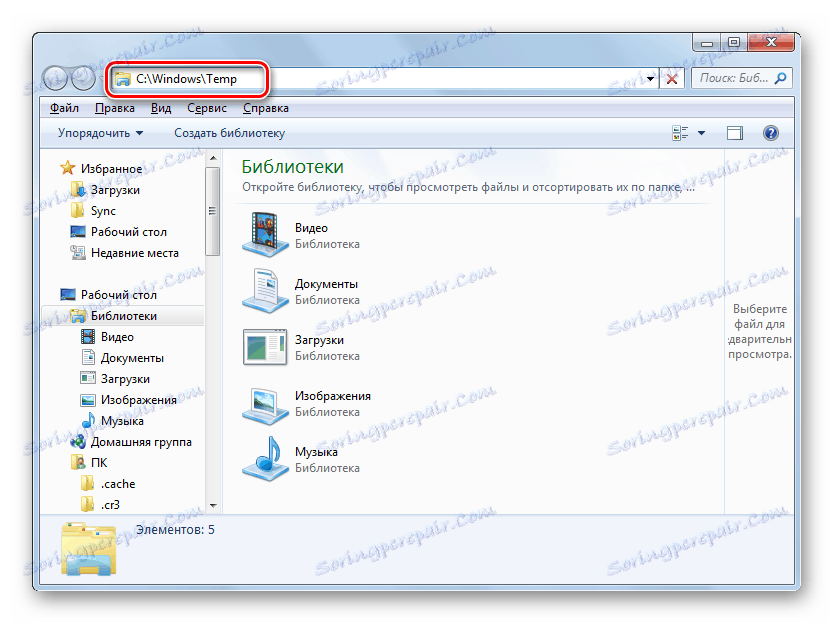
Task: Maximize the Explorer window
Action: tap(734, 42)
